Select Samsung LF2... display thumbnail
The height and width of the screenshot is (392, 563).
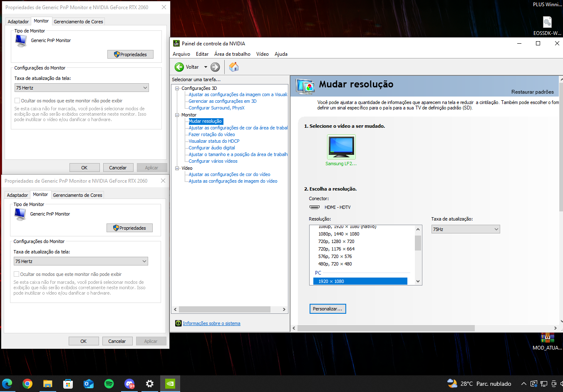(x=341, y=147)
